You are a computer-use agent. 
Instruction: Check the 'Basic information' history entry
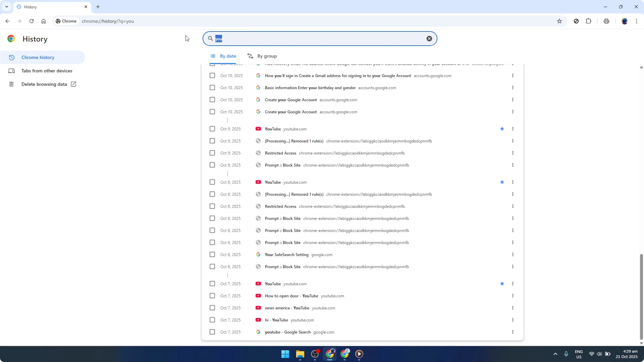pyautogui.click(x=212, y=88)
